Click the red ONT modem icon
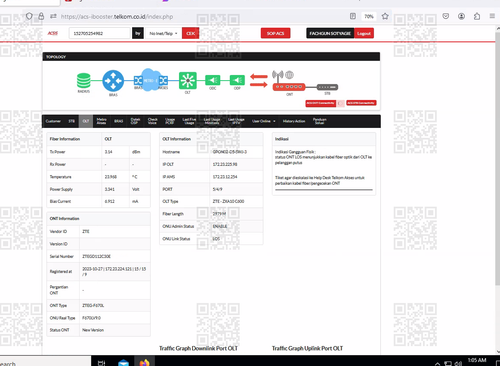Viewport: 500px width, 366px height. tap(289, 87)
